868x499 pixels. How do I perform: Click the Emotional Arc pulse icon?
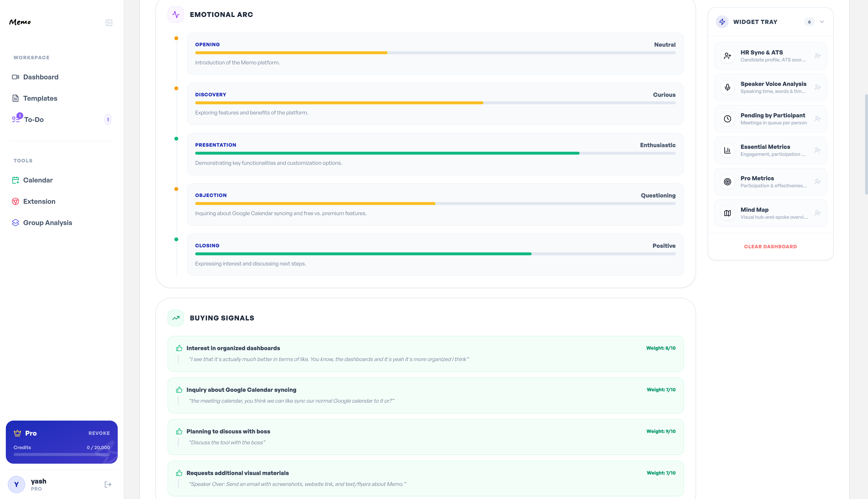(176, 14)
